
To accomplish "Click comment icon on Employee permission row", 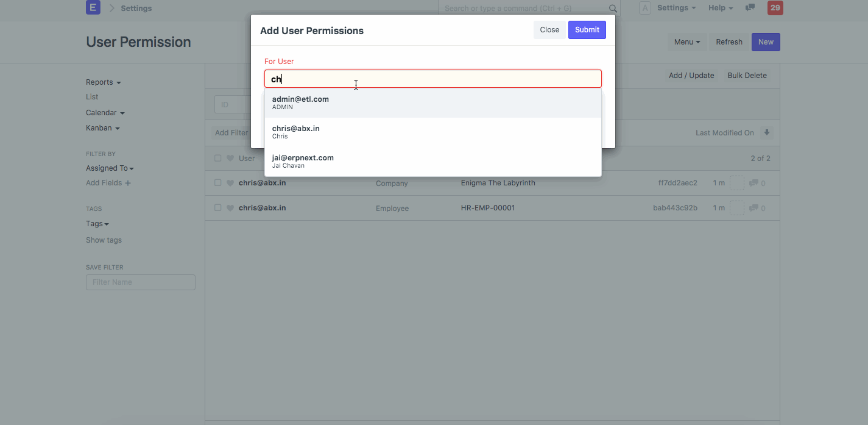I will point(753,209).
